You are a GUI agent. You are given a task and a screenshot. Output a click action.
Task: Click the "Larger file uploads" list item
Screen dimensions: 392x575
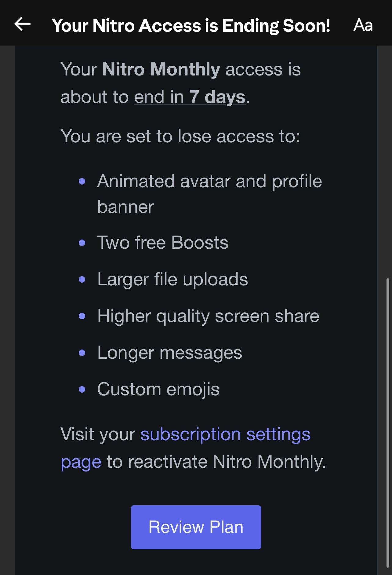tap(172, 279)
